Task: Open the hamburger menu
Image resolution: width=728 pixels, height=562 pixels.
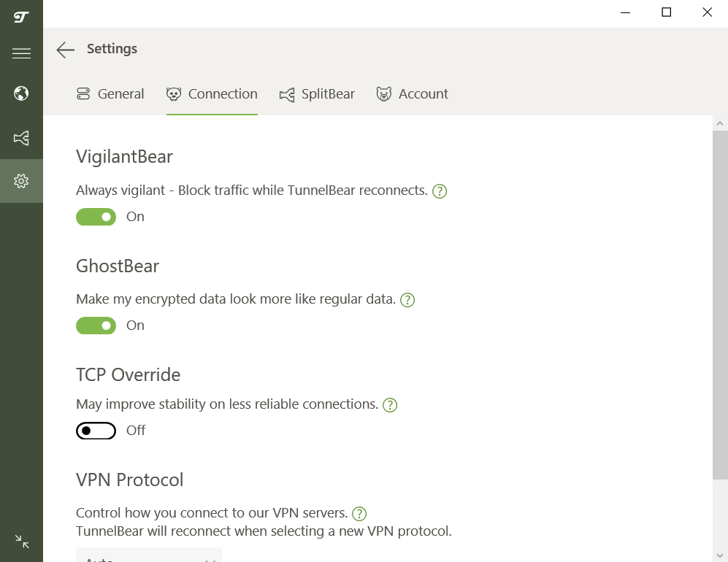Action: click(21, 53)
